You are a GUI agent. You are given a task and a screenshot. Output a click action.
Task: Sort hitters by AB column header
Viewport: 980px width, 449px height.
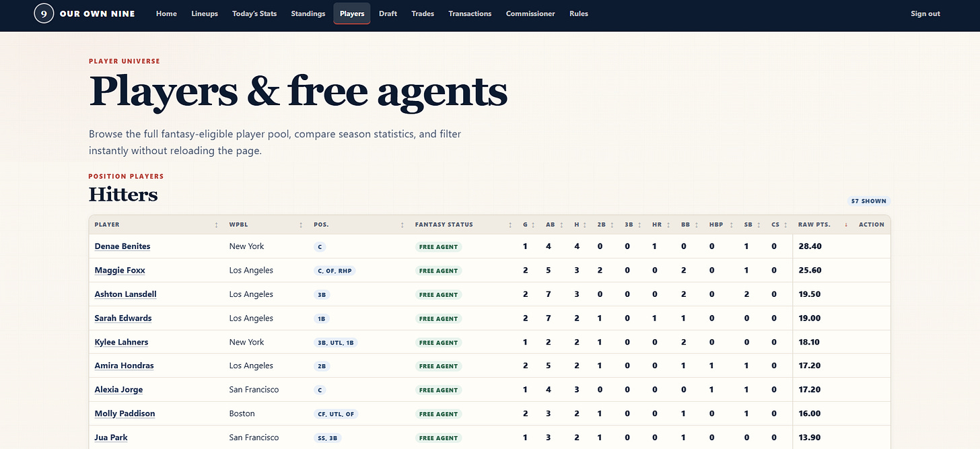pyautogui.click(x=553, y=225)
